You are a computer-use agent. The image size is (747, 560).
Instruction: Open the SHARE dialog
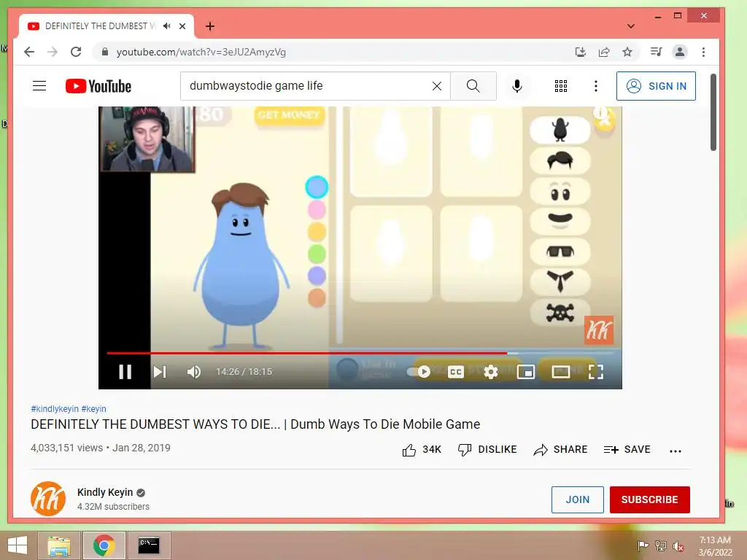[x=561, y=449]
